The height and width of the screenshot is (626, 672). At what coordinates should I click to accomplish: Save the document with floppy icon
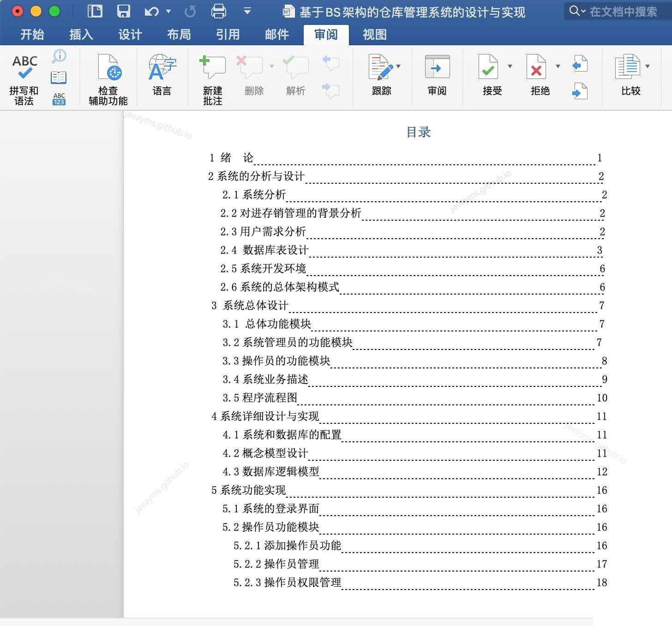click(124, 11)
